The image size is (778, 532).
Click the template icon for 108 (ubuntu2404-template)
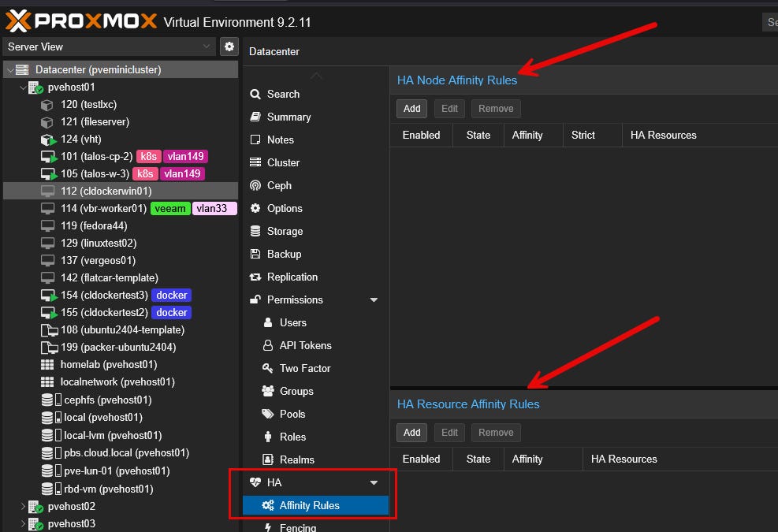tap(49, 330)
